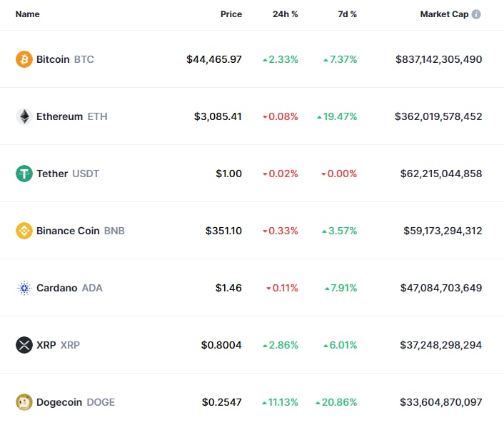Click Ethereum price $3,085.41
Viewport: 504px width, 425px height.
pyautogui.click(x=218, y=116)
